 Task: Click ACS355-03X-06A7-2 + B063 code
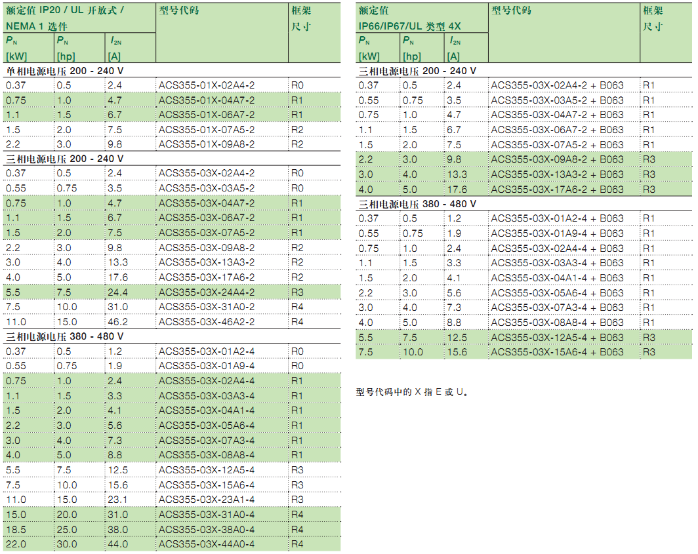[x=557, y=129]
